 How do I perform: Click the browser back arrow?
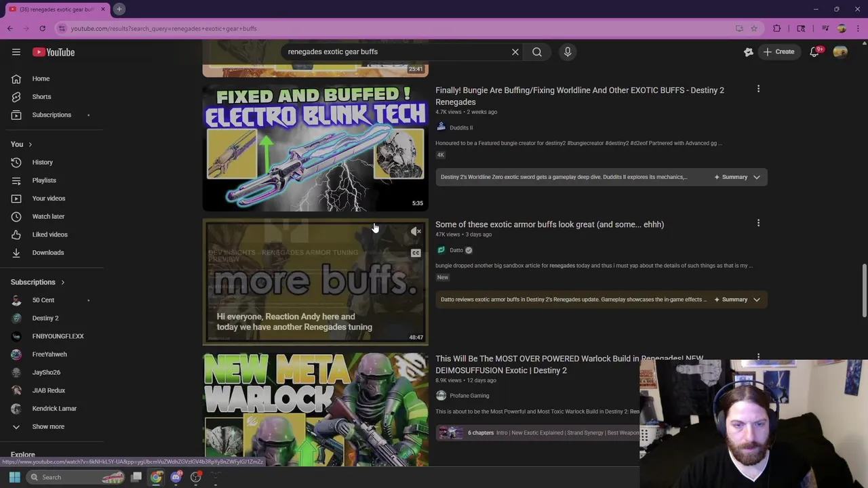[9, 28]
